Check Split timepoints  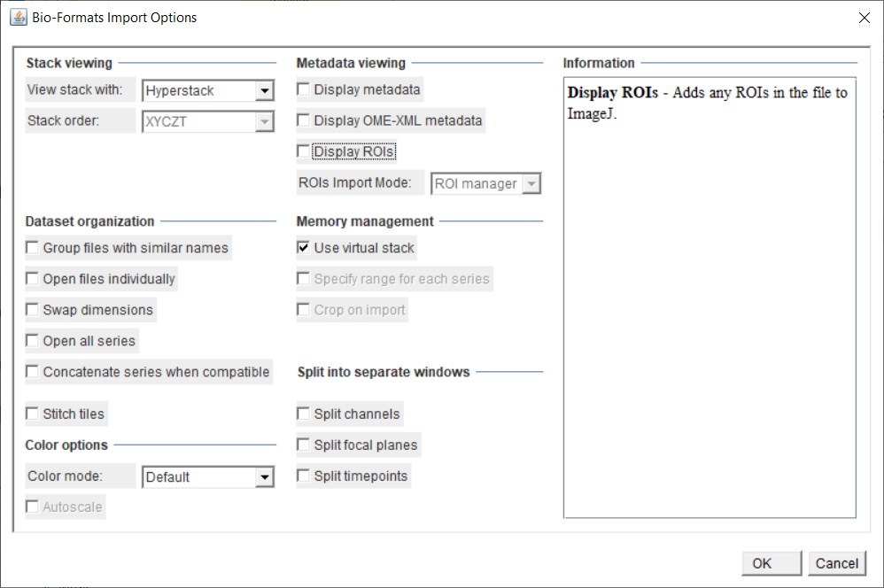(x=304, y=476)
